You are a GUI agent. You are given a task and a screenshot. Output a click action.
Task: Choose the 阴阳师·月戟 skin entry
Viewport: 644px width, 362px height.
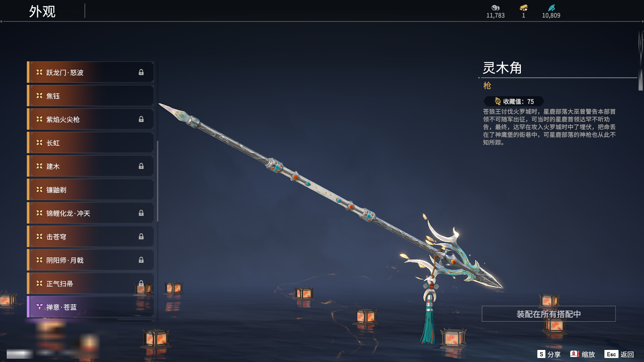click(x=91, y=260)
